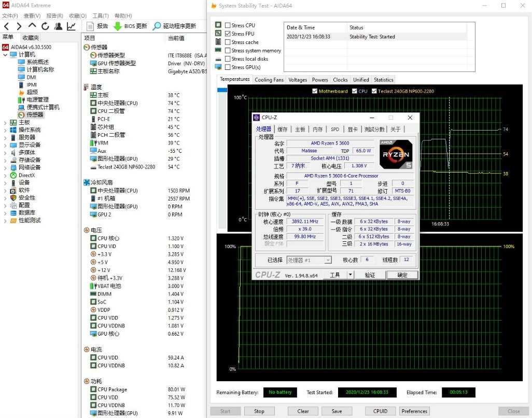532x418 pixels.
Task: Toggle the Motherboard graph checkbox
Action: click(315, 91)
